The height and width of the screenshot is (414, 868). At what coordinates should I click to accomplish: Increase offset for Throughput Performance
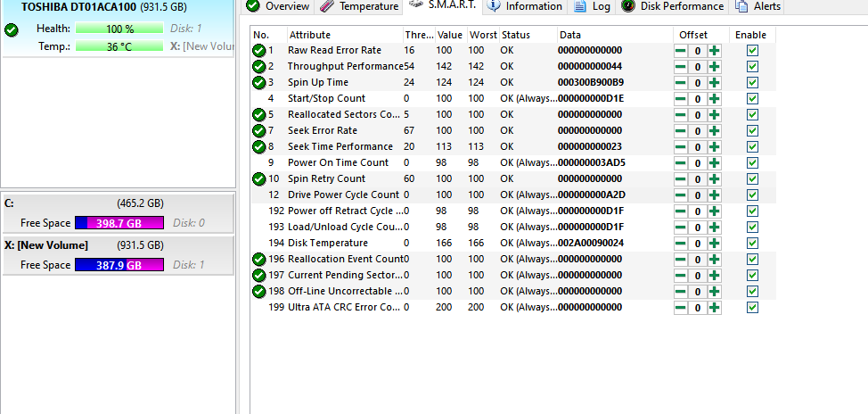pos(715,67)
